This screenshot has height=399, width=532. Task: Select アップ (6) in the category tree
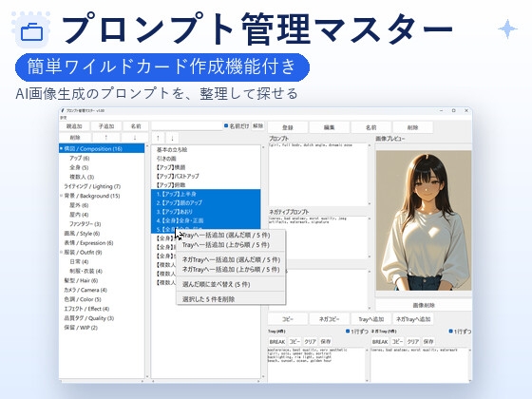tap(80, 158)
